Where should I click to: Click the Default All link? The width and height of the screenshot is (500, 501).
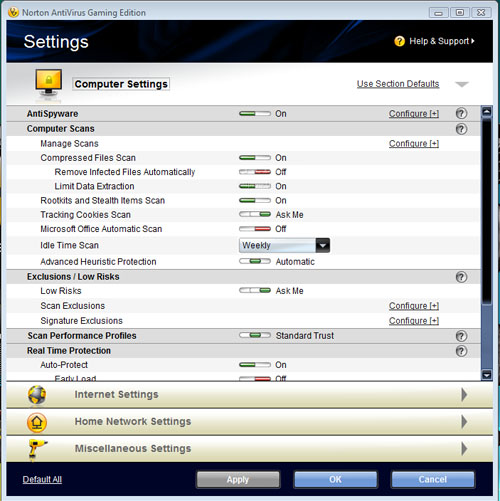[42, 479]
